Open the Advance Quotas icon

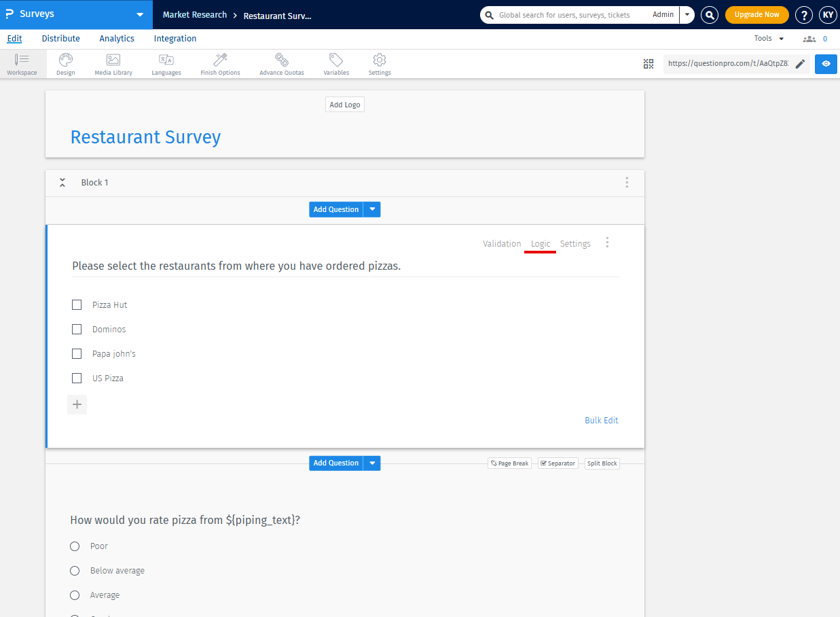[x=281, y=64]
